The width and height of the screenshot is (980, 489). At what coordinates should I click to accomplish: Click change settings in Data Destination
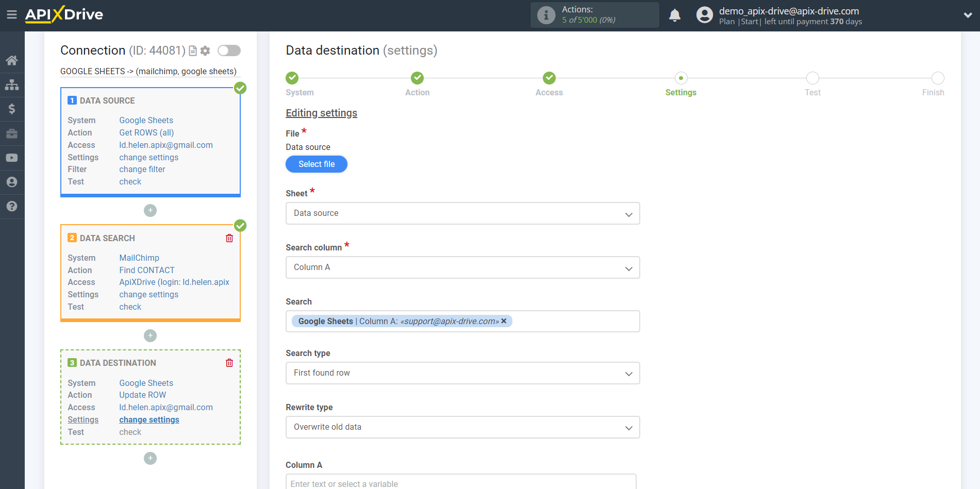pos(149,419)
